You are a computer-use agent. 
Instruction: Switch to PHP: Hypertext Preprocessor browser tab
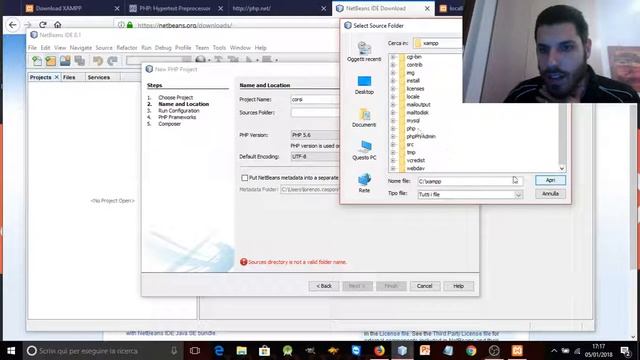[176, 8]
